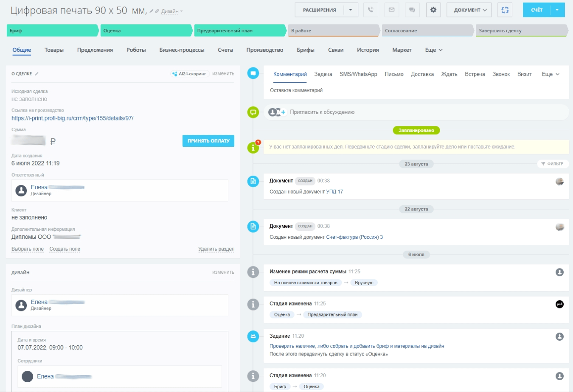Open the chat bubbles icon in header
This screenshot has height=392, width=573.
coord(412,10)
